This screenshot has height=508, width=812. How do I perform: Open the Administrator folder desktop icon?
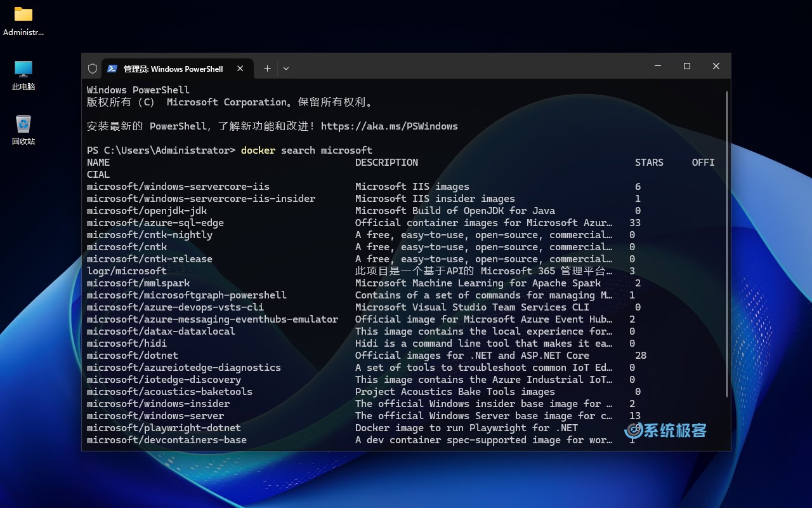(23, 21)
